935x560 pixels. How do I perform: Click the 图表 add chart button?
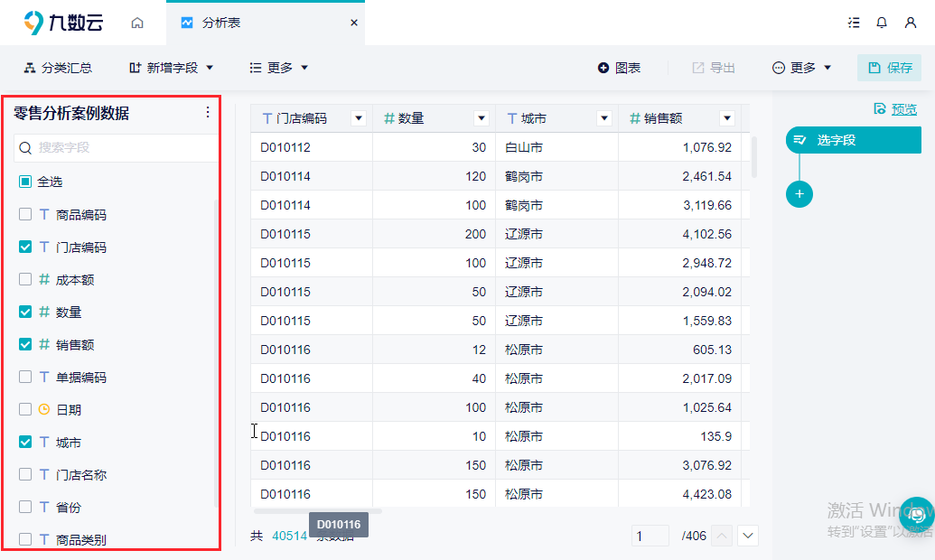(619, 68)
